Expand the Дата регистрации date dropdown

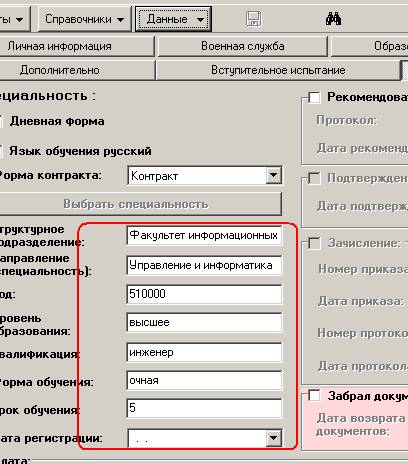point(273,438)
